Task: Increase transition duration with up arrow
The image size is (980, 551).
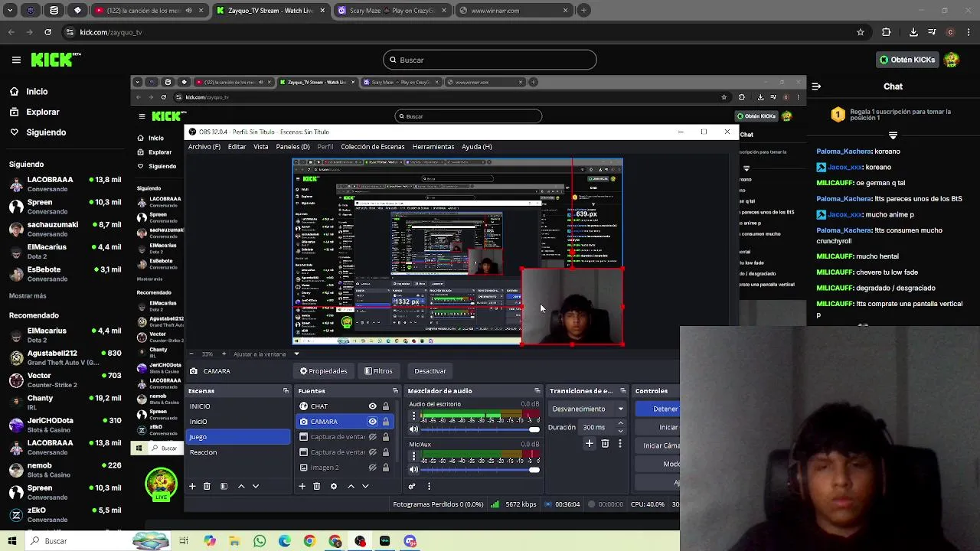Action: [620, 424]
